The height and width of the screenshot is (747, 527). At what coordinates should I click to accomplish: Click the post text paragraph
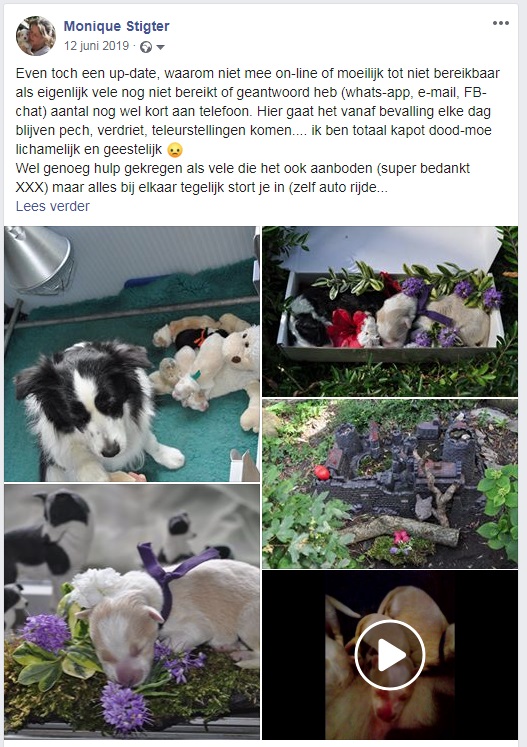[258, 130]
